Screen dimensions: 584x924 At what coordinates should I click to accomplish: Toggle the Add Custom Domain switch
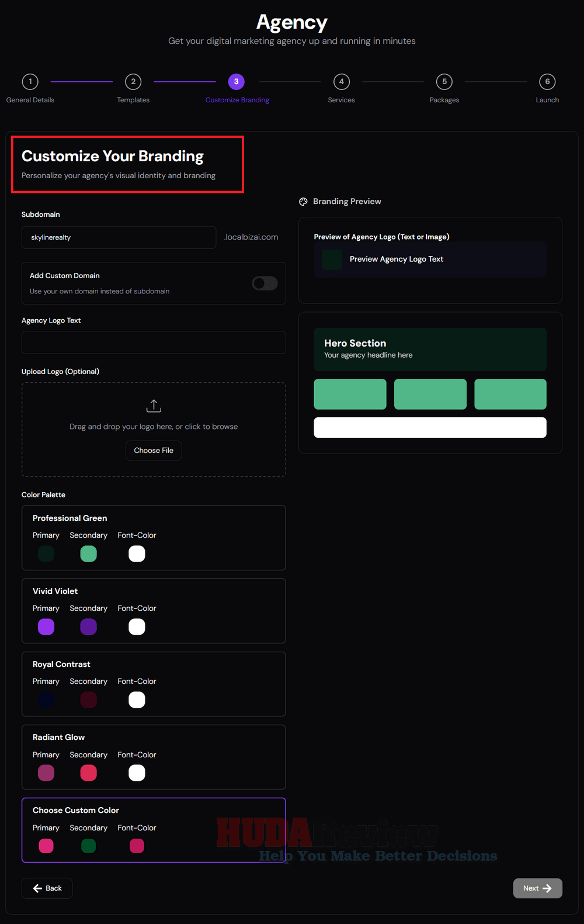(265, 283)
